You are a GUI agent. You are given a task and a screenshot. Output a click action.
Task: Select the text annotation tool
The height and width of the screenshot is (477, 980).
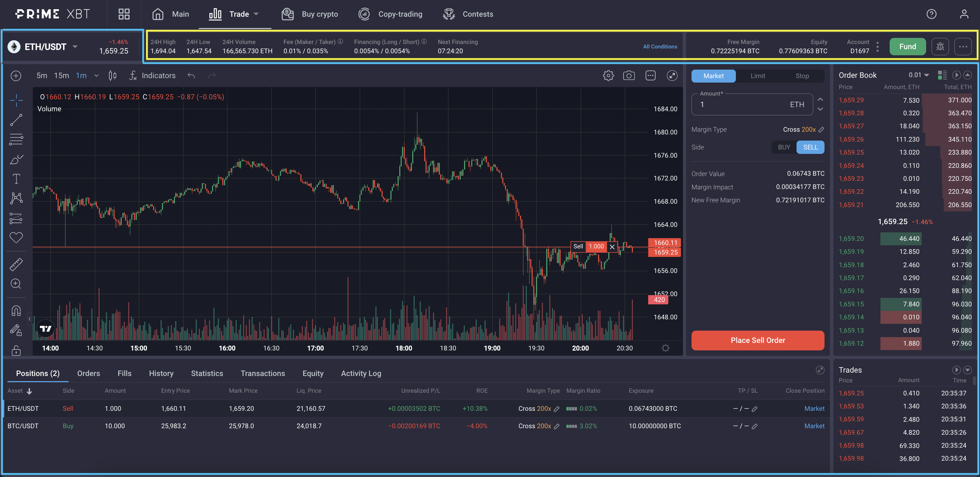pos(16,178)
